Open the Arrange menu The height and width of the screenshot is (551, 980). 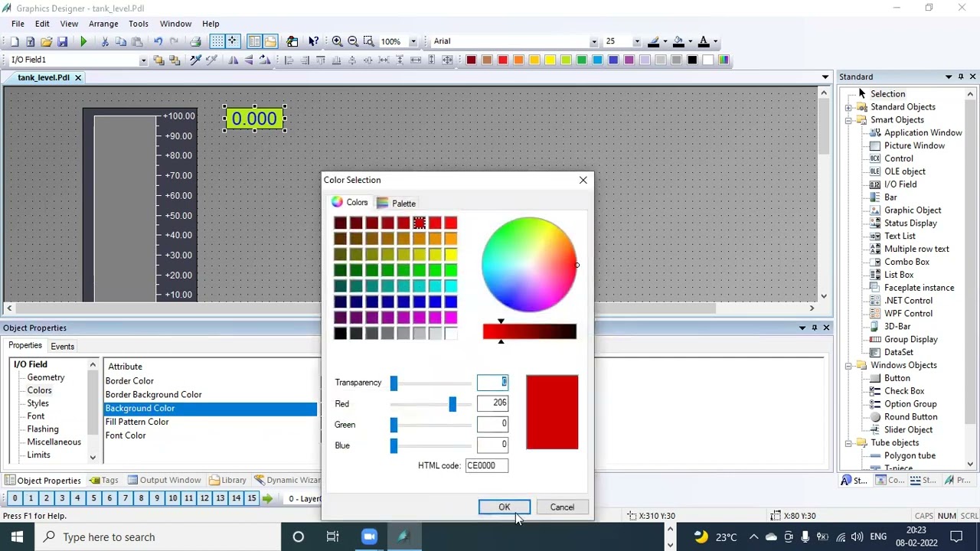coord(103,24)
